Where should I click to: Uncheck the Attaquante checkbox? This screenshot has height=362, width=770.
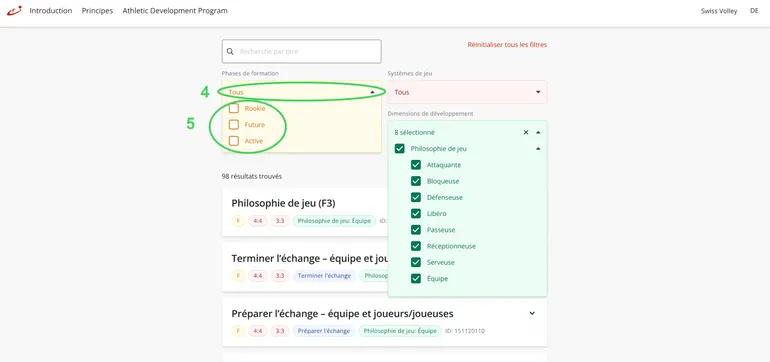pyautogui.click(x=416, y=165)
